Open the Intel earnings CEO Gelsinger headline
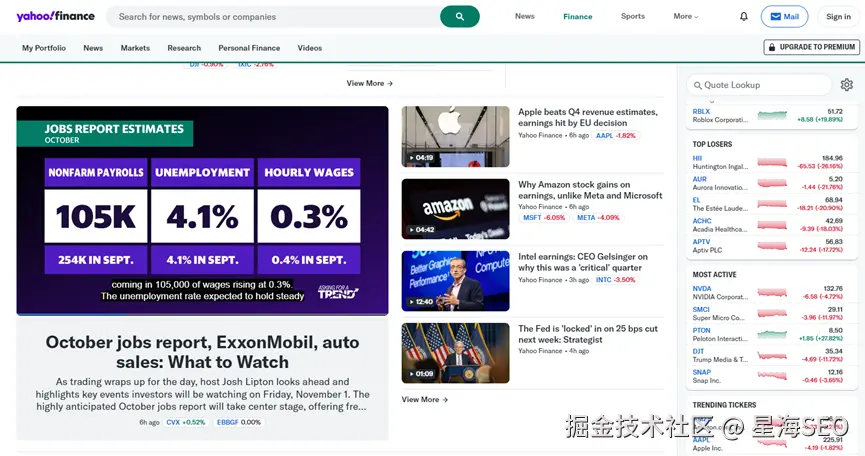Image resolution: width=865 pixels, height=456 pixels. (x=583, y=262)
